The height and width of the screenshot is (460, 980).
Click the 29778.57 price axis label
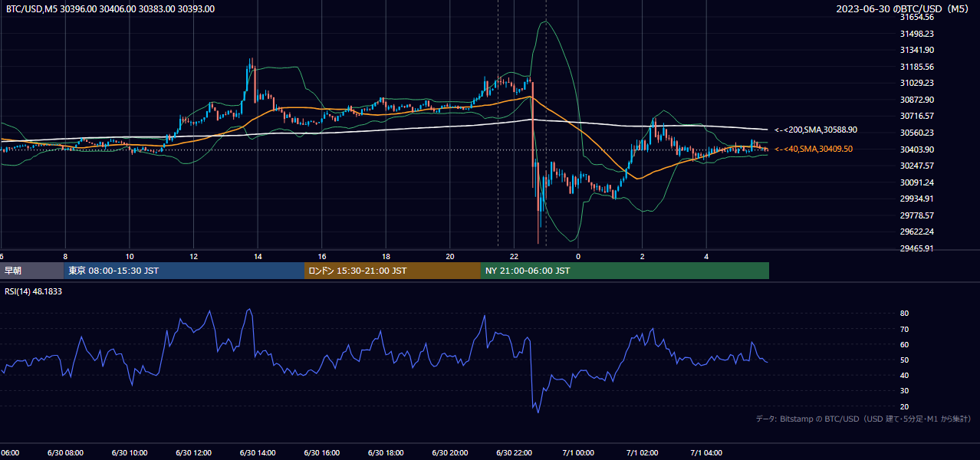(x=916, y=215)
